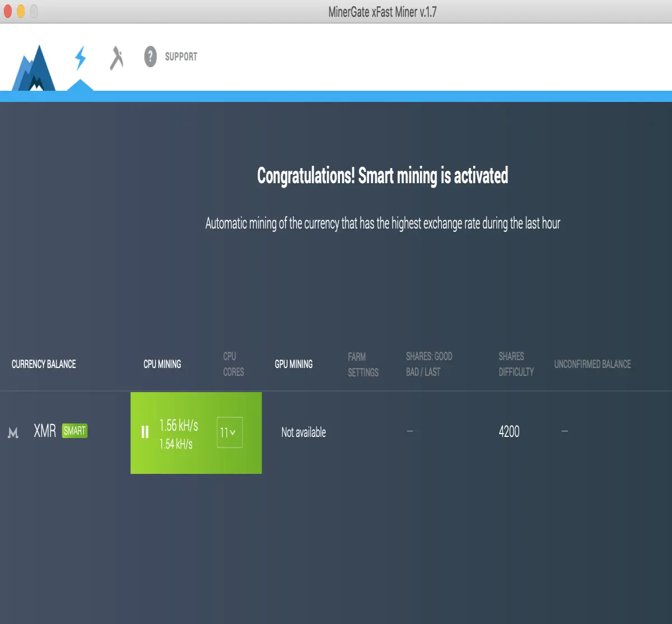The height and width of the screenshot is (624, 672).
Task: Click the Monero coin icon
Action: 13,432
